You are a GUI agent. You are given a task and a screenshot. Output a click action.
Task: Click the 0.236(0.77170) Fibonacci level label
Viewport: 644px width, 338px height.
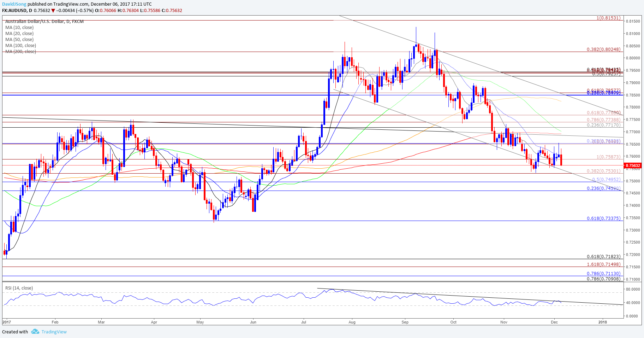(603, 125)
